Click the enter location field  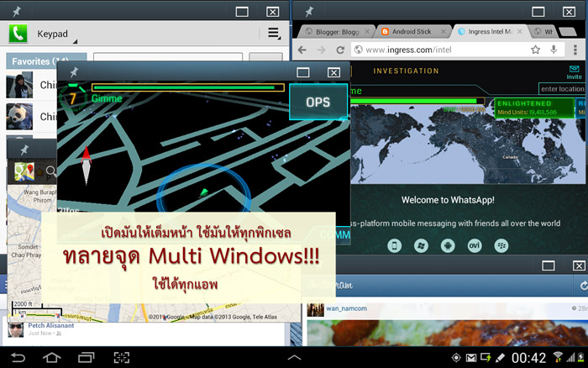pos(562,89)
